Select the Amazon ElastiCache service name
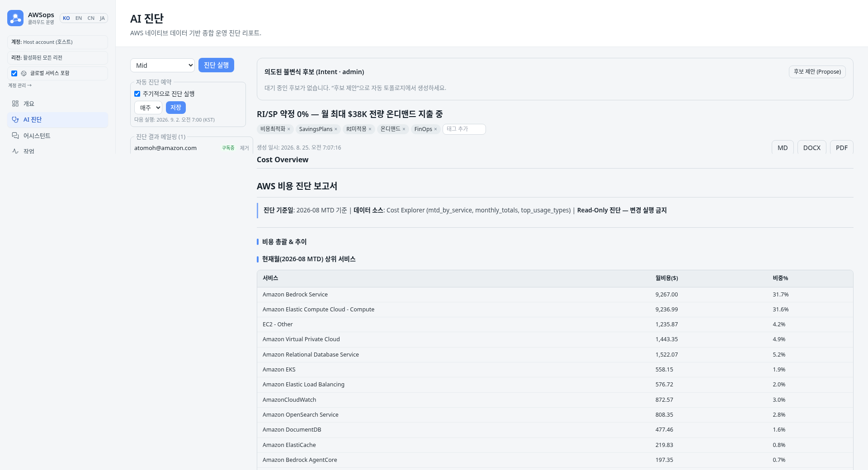Image resolution: width=868 pixels, height=470 pixels. pyautogui.click(x=289, y=445)
